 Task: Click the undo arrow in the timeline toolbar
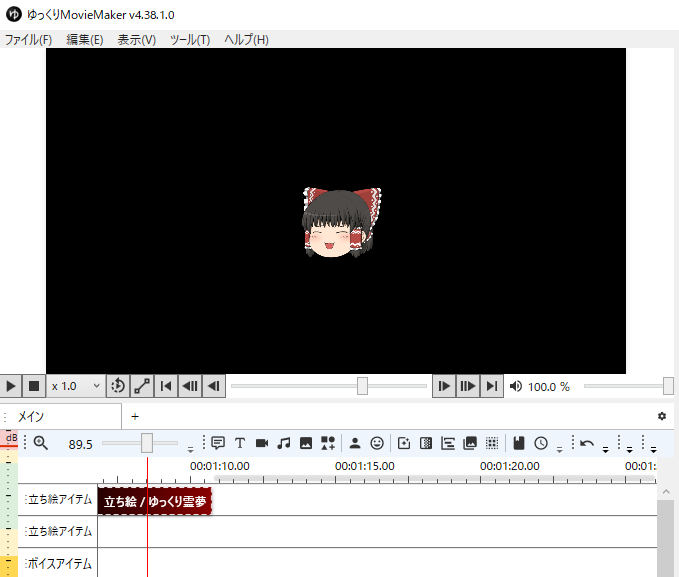pyautogui.click(x=587, y=443)
